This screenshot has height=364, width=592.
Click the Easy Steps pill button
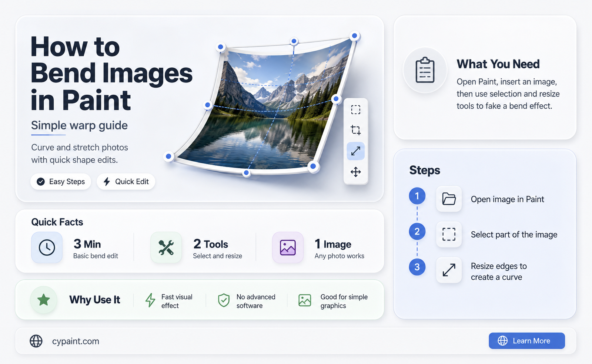(x=61, y=182)
